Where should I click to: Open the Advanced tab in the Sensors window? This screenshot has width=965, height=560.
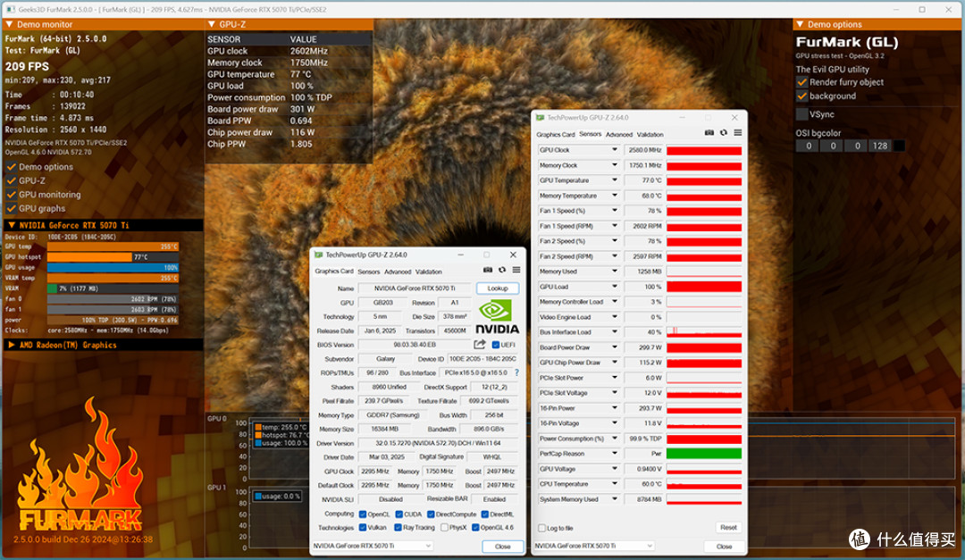click(619, 134)
